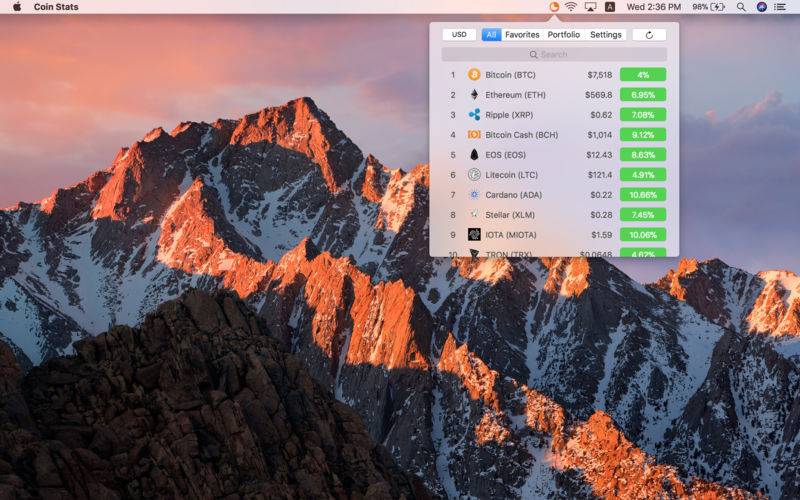The height and width of the screenshot is (500, 800).
Task: Switch to the Portfolio tab
Action: coord(564,35)
